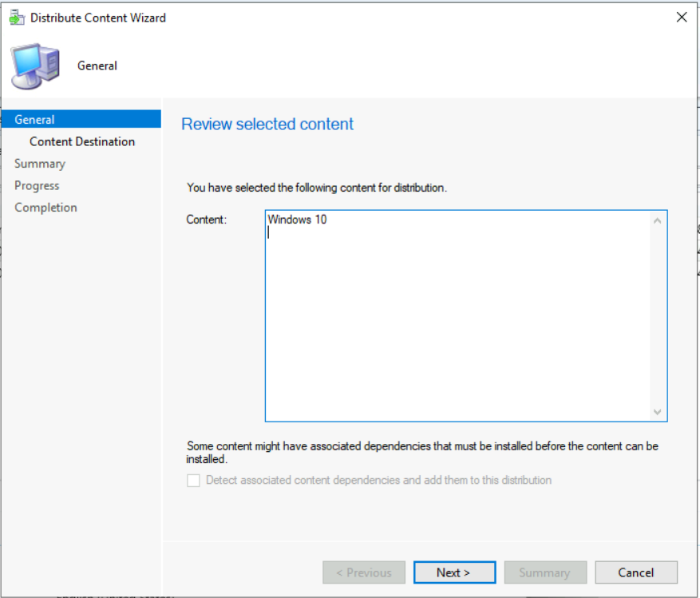Go to the Summary step in sidebar

(40, 164)
